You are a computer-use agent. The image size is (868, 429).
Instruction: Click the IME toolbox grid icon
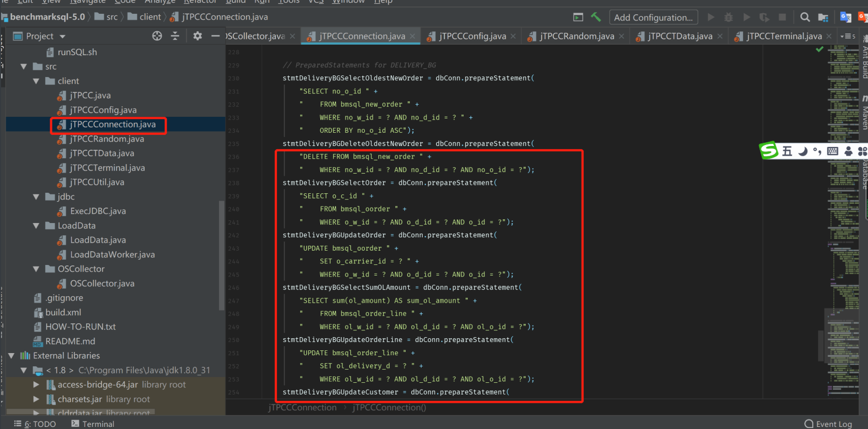point(863,151)
